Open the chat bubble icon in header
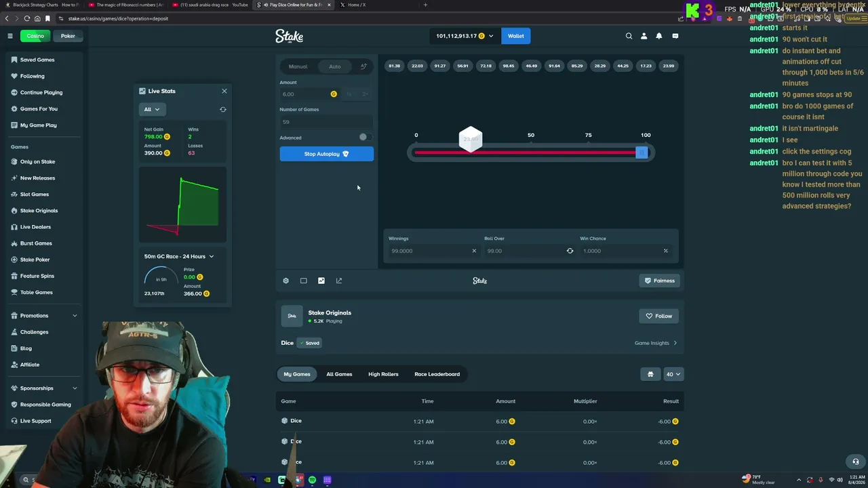 click(x=675, y=36)
